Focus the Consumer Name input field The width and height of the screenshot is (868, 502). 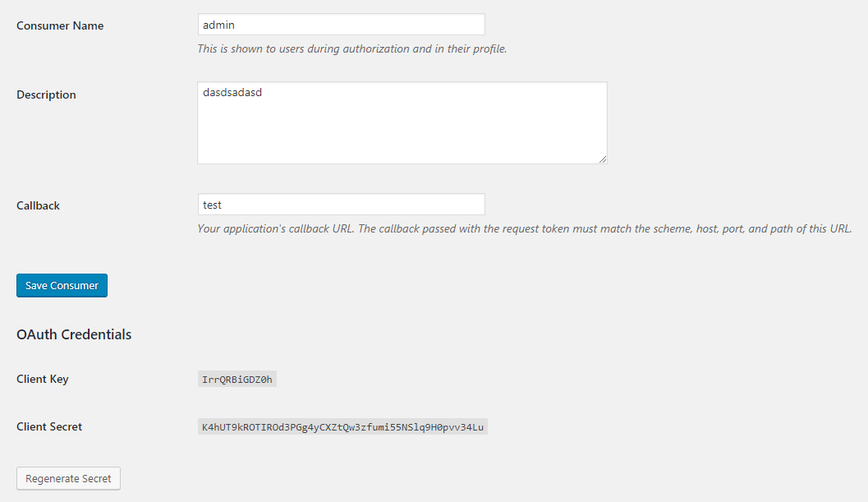tap(341, 25)
